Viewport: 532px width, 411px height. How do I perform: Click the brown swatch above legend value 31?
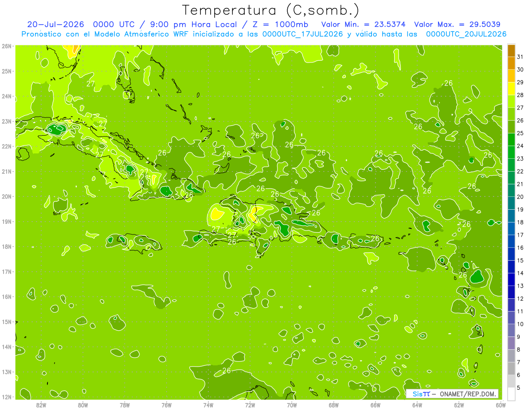pyautogui.click(x=511, y=51)
